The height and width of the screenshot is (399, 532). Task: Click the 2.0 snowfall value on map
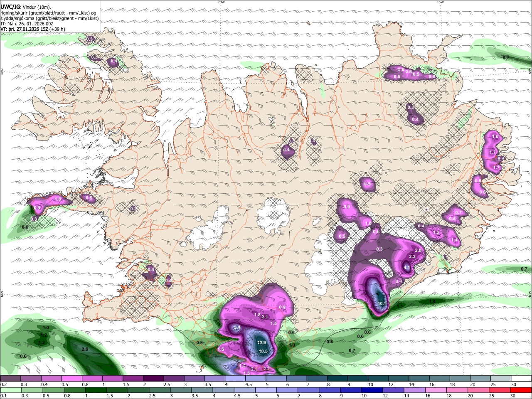pos(418,251)
